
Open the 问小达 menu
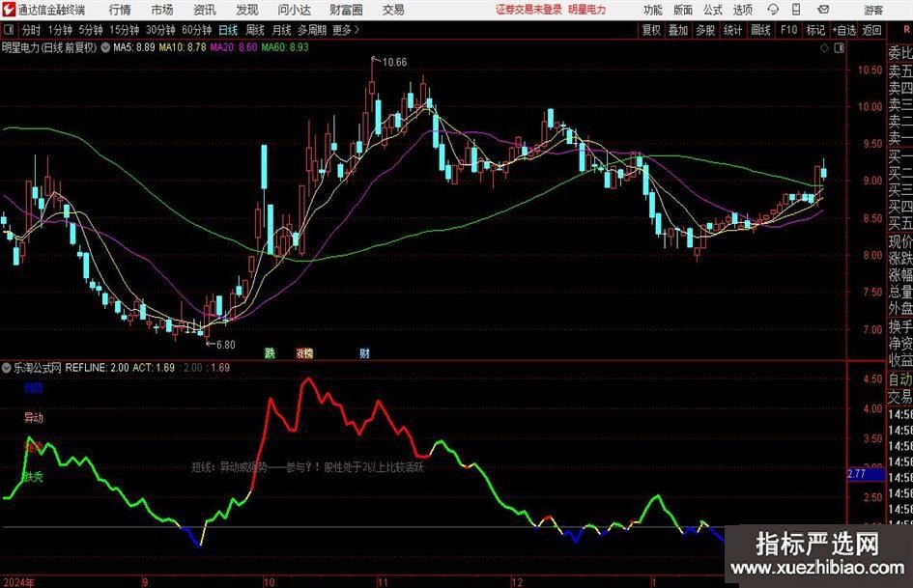point(294,10)
